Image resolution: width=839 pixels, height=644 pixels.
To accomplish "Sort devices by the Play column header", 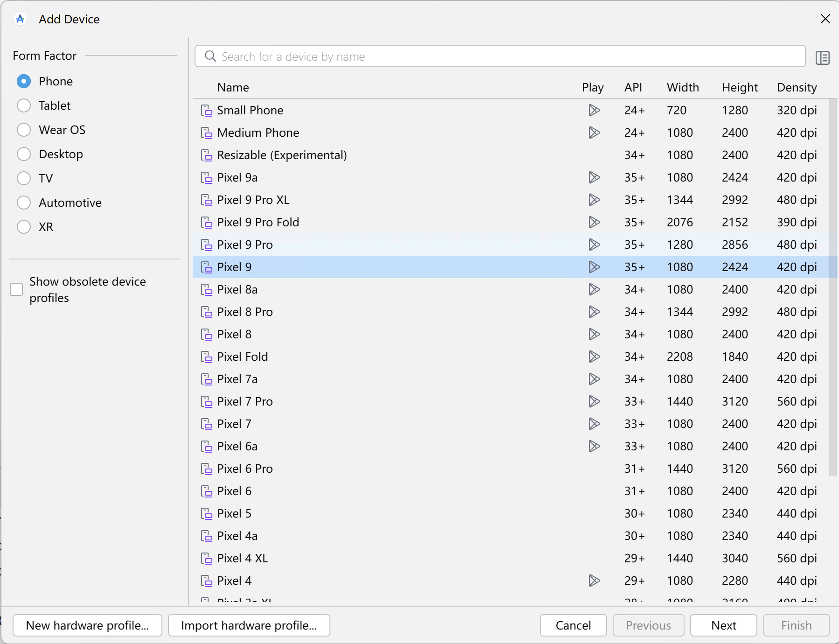I will coord(593,87).
